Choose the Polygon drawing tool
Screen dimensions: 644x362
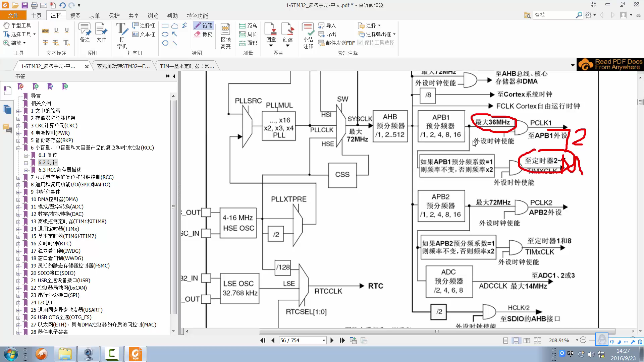[165, 43]
